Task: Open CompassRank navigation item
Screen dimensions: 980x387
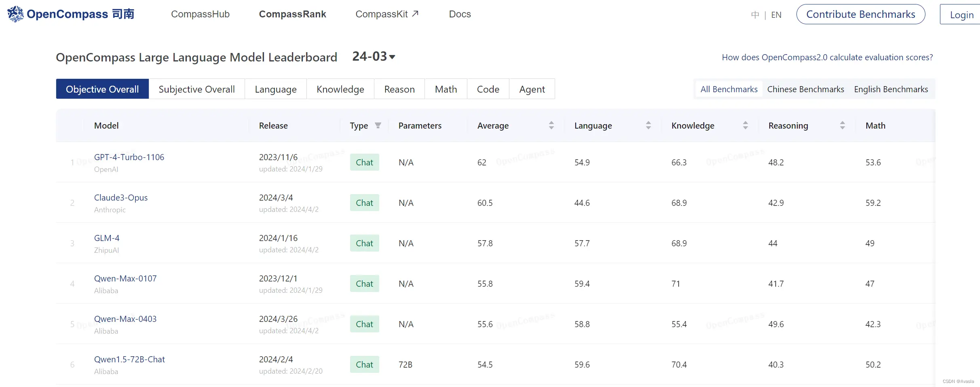Action: point(292,14)
